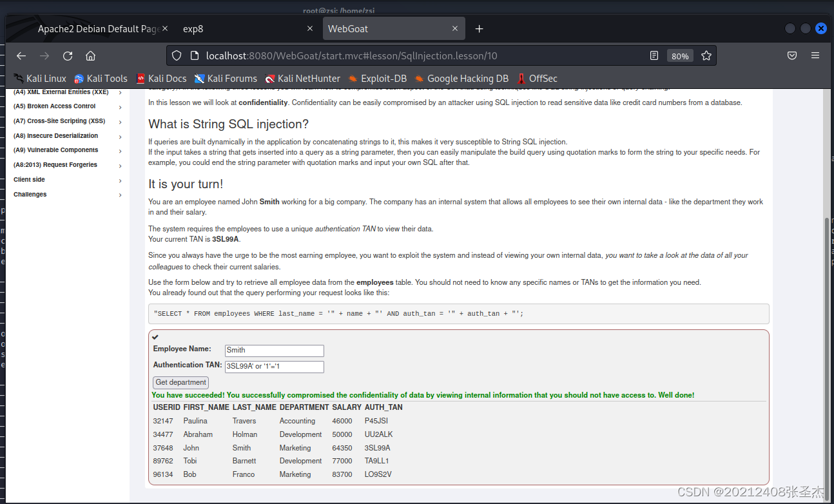
Task: Expand (A9) Vulnerable Components menu
Action: click(68, 150)
